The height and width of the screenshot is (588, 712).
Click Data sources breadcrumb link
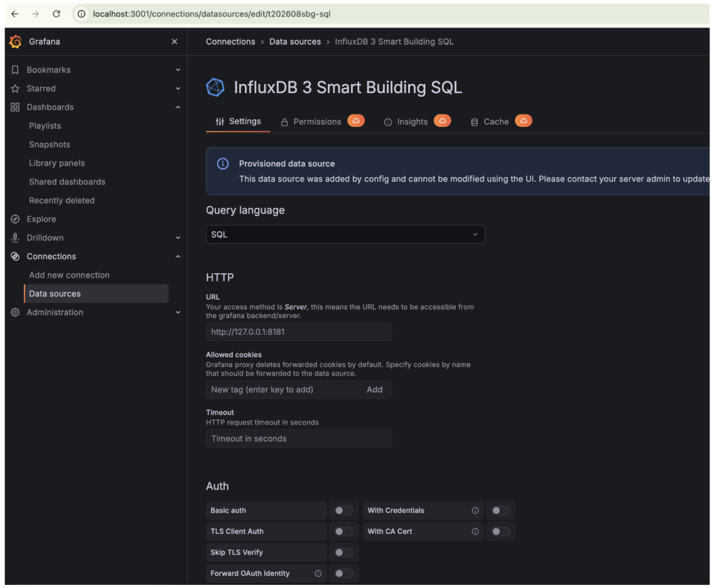[295, 41]
